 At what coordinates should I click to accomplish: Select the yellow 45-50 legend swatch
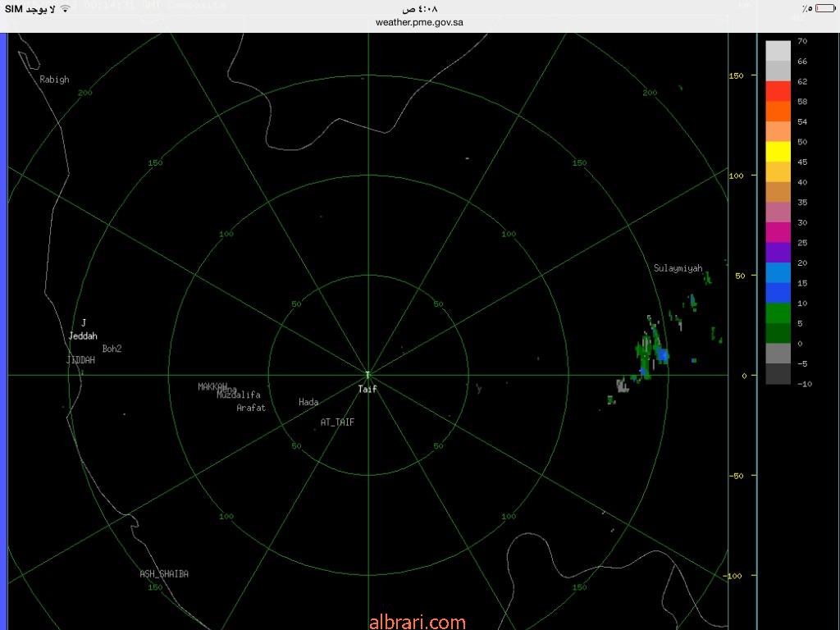coord(778,152)
